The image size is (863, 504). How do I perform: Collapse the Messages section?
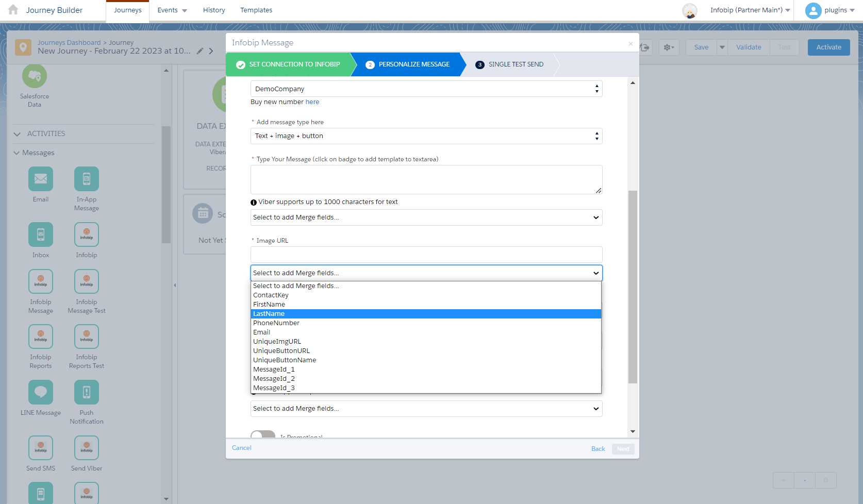coord(17,153)
